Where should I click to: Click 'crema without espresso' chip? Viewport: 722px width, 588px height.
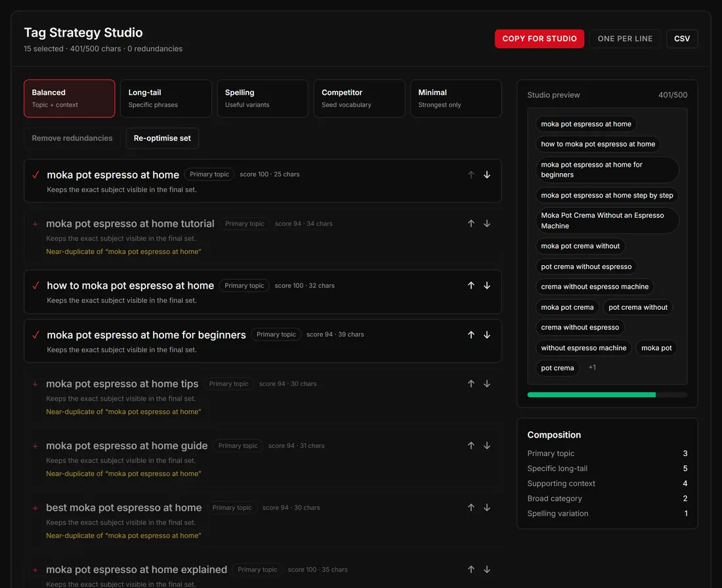(x=580, y=327)
